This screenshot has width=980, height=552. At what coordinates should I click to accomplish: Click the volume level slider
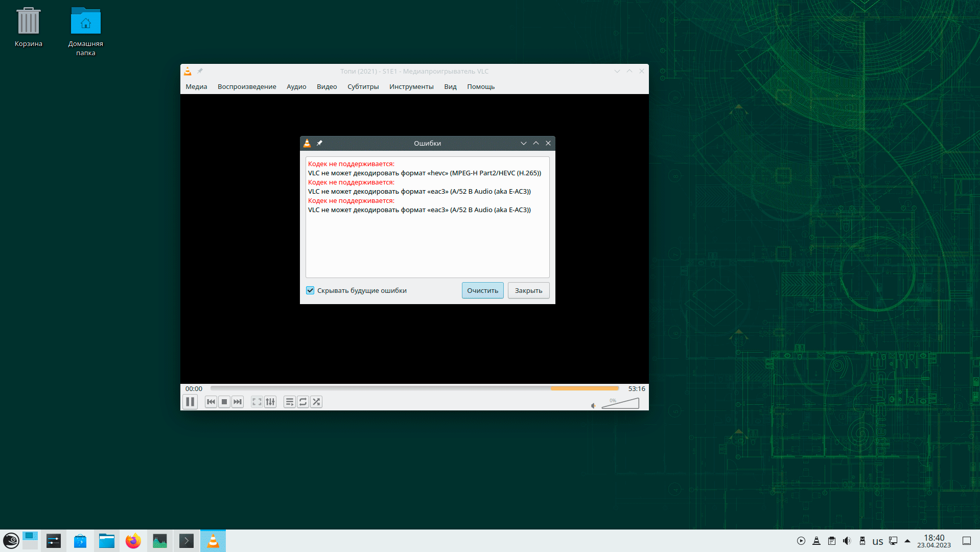click(621, 404)
